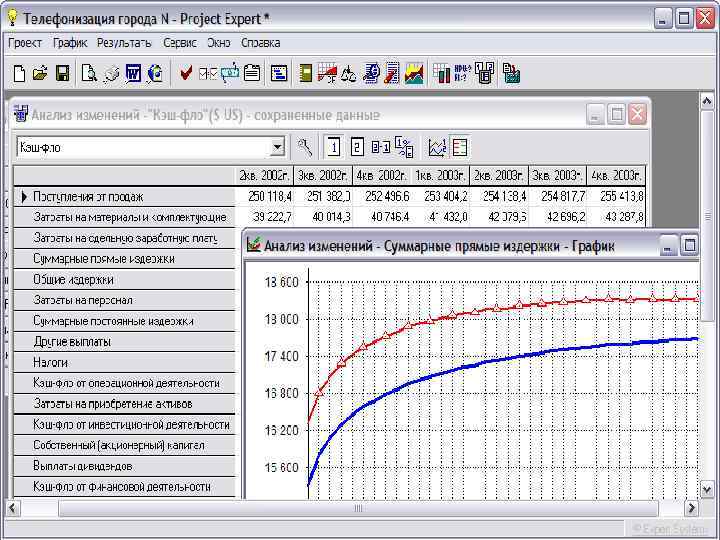Select row Кэш-фло от инвестиционной деятельности
Screen dimensions: 720x540
(124, 425)
